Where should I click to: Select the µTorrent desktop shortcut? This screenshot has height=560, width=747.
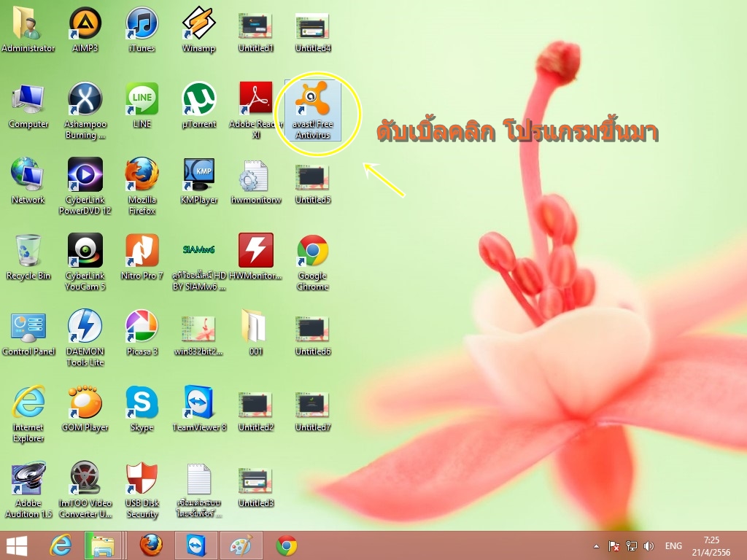point(198,106)
